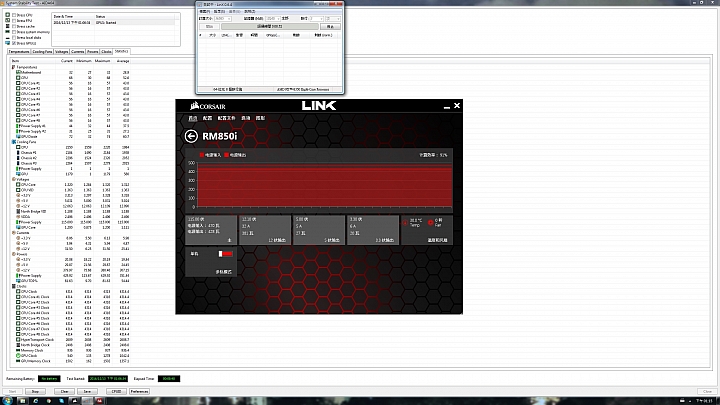Open the fourth menu item in Corsair Link

[x=246, y=118]
